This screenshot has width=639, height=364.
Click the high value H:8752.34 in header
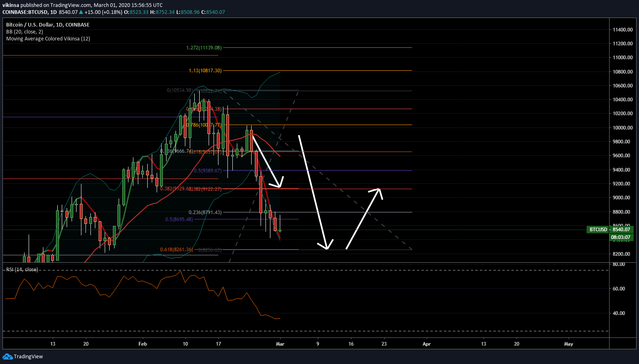163,12
